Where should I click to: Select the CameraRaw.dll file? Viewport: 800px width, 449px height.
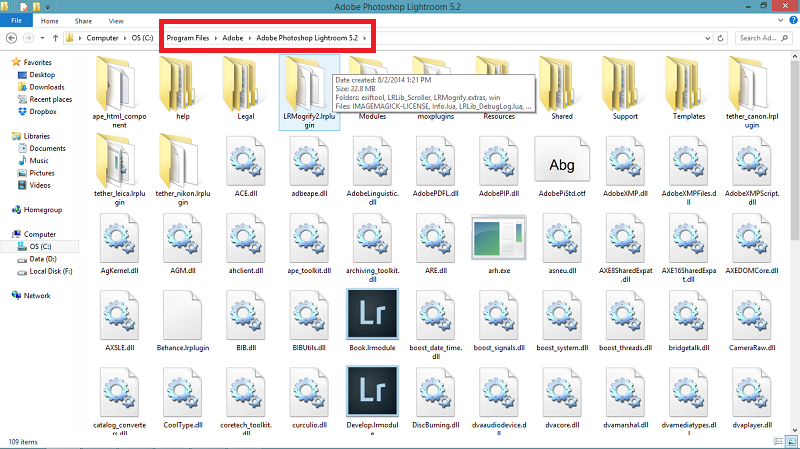pos(752,320)
